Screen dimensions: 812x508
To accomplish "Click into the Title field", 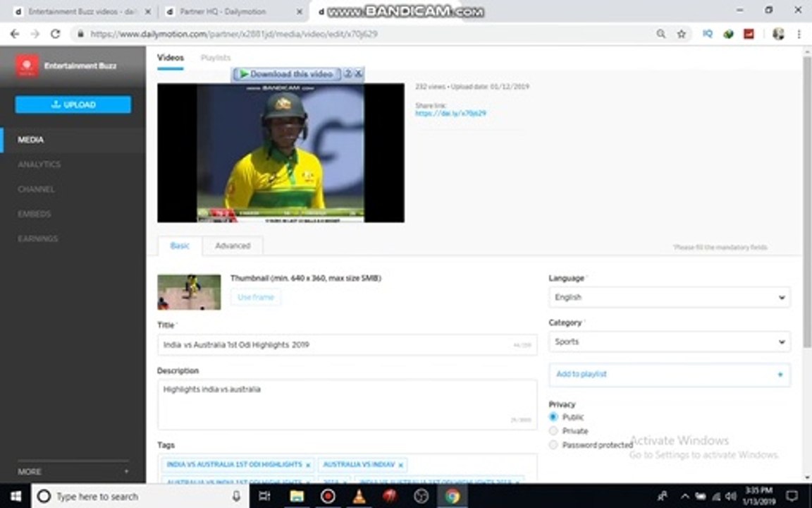I will pyautogui.click(x=347, y=345).
